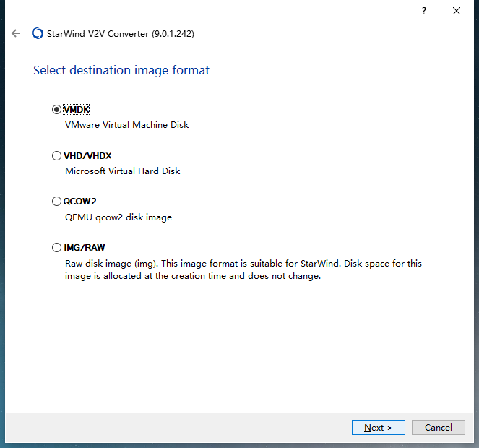Click the StarWind logo icon
The image size is (479, 448).
tap(38, 33)
